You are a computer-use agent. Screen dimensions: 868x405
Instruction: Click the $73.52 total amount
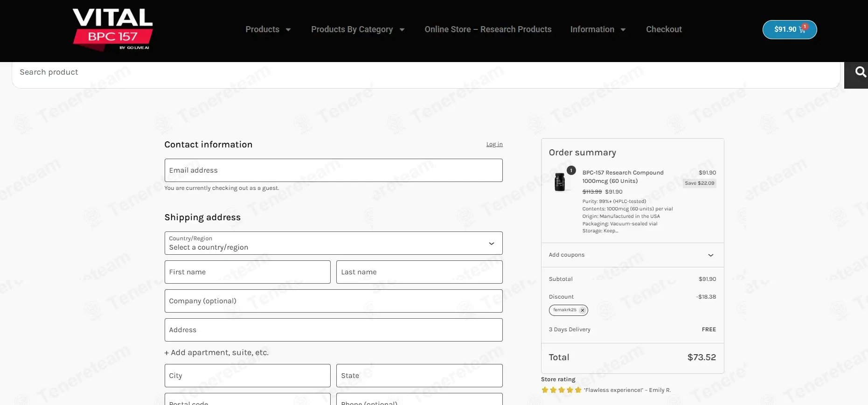click(701, 357)
